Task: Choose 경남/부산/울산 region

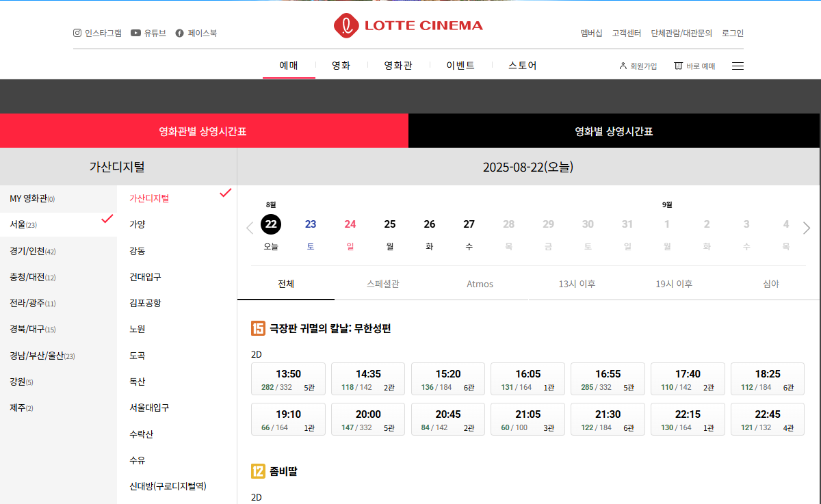Action: 59,356
